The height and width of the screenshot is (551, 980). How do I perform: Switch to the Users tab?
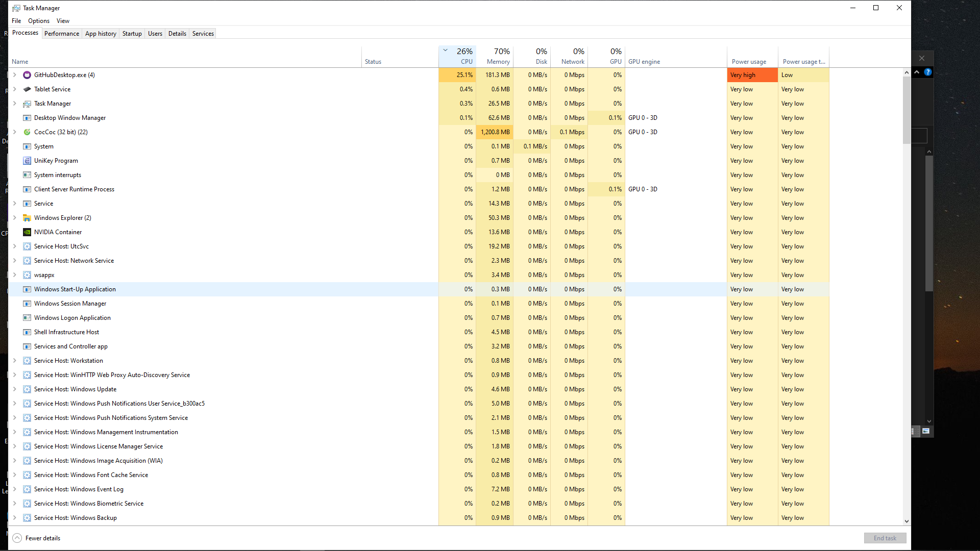155,34
